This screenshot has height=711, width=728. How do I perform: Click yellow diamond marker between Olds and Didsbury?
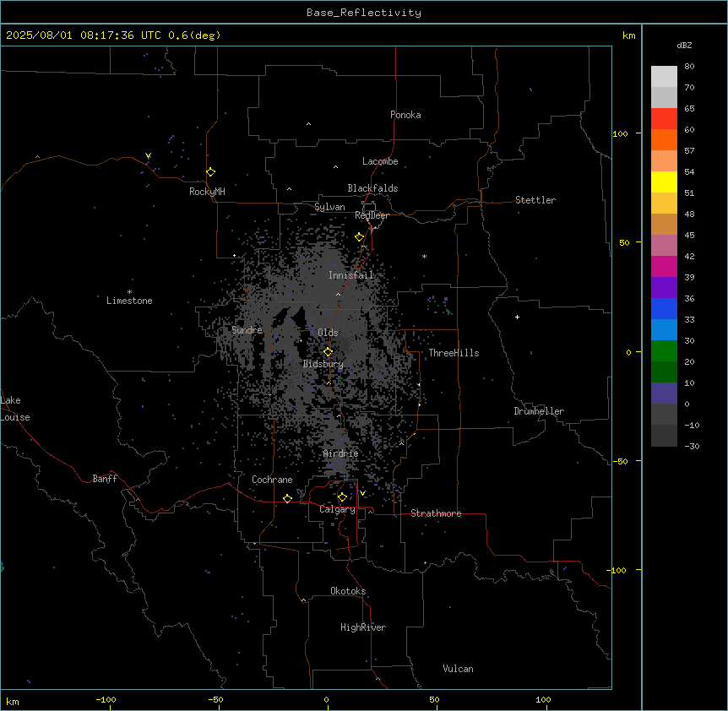(329, 352)
